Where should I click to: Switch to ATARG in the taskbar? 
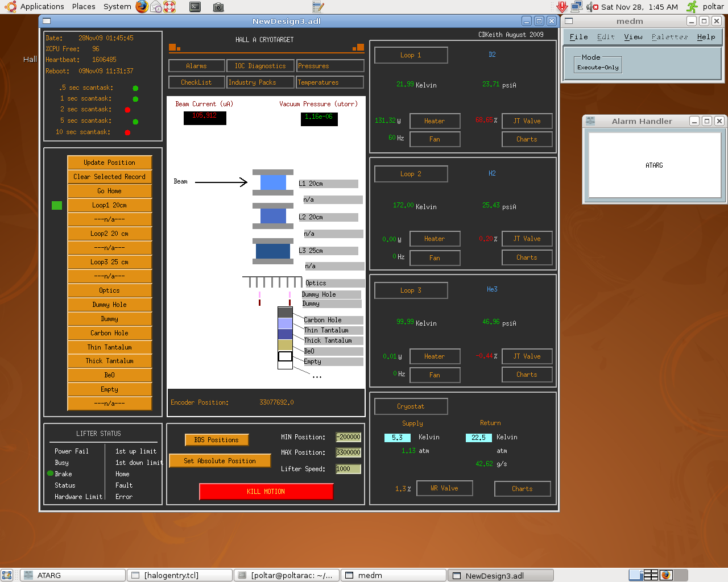pyautogui.click(x=73, y=575)
